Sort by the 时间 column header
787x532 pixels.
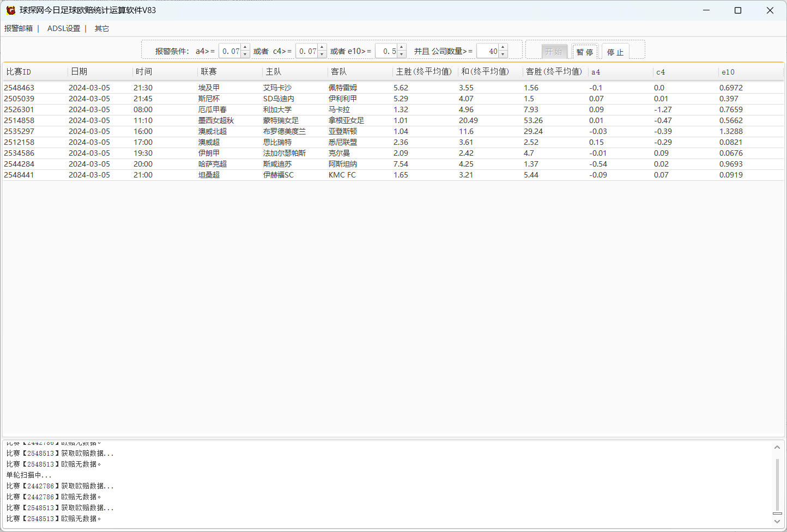pos(165,72)
